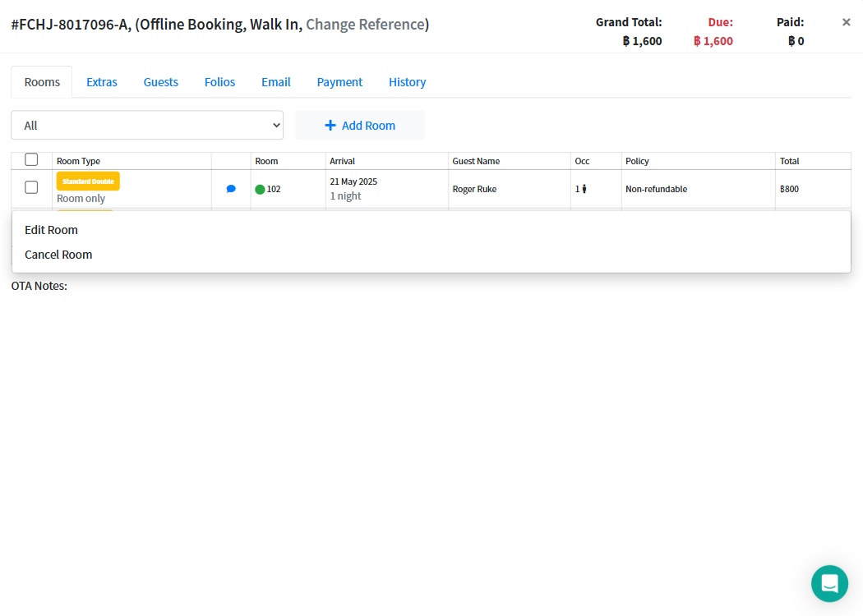This screenshot has width=863, height=616.
Task: Switch to the Extras tab
Action: (102, 82)
